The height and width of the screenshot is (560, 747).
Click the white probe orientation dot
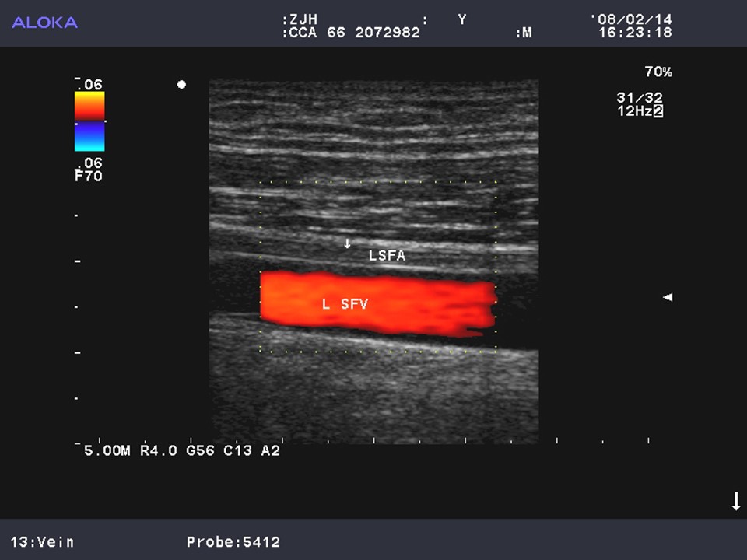coord(181,84)
